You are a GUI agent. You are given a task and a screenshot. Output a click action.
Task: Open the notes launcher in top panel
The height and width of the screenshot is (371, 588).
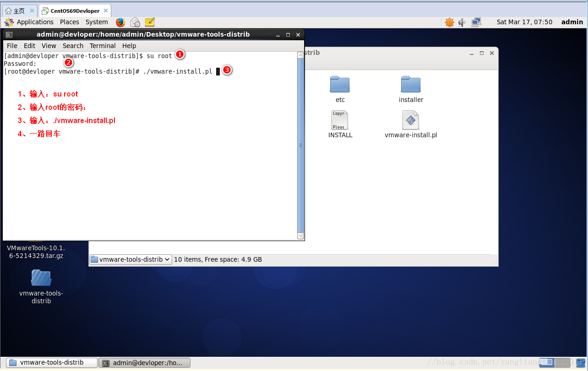[150, 22]
